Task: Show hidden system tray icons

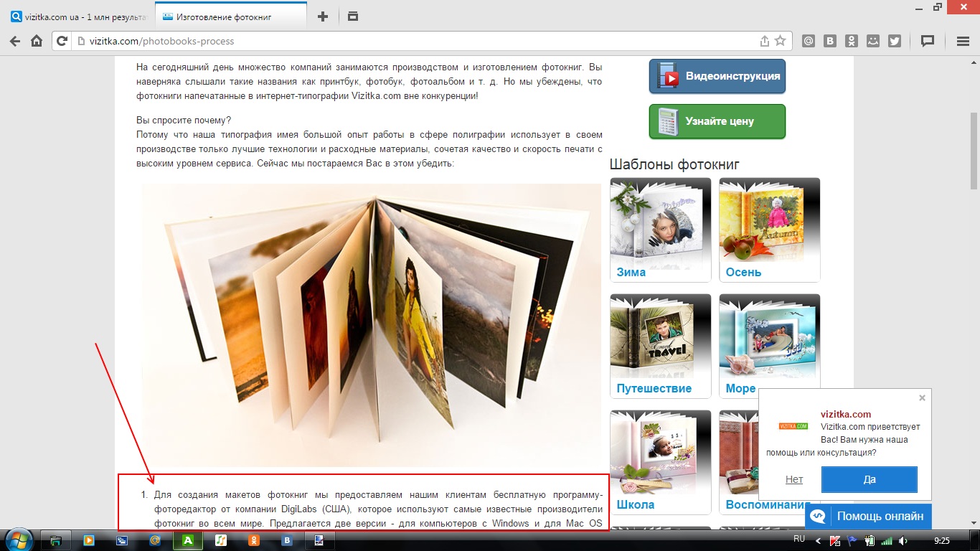Action: (816, 540)
